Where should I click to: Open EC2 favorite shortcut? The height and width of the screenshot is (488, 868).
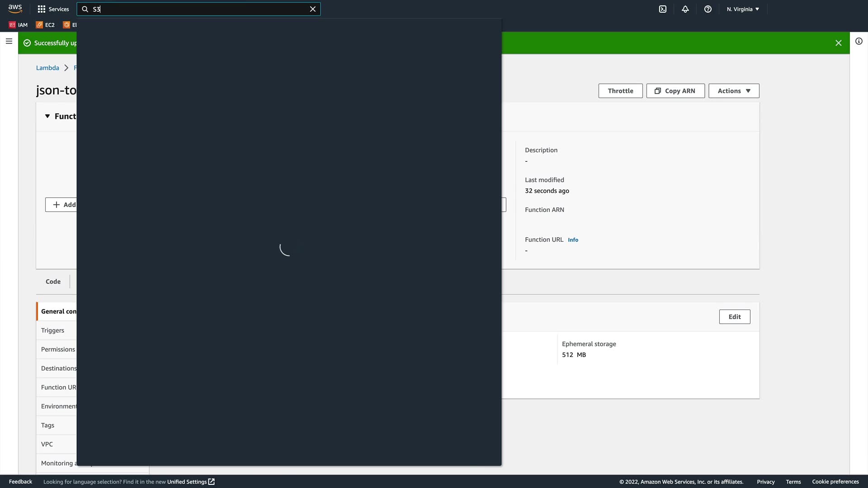[45, 25]
